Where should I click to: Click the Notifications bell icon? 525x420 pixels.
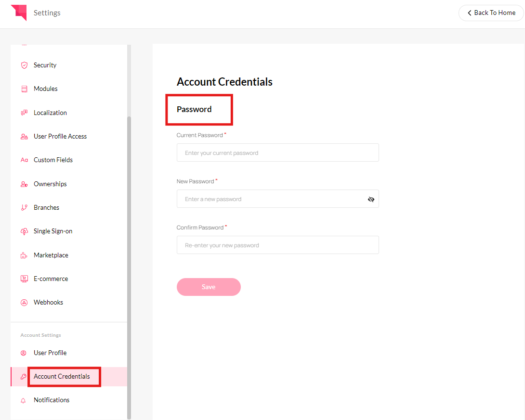pyautogui.click(x=23, y=401)
